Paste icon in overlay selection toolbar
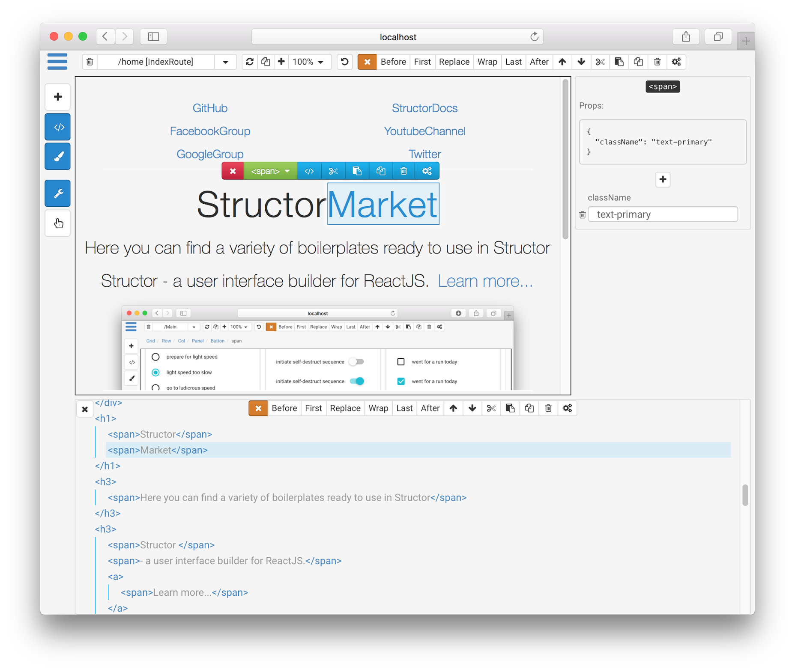 [x=357, y=171]
